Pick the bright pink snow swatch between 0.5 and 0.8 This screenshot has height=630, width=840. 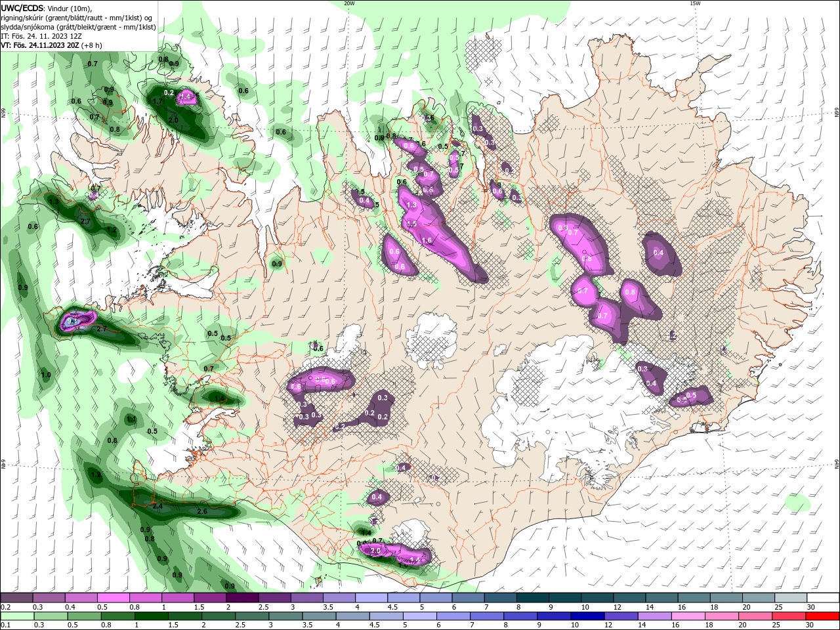pos(113,598)
